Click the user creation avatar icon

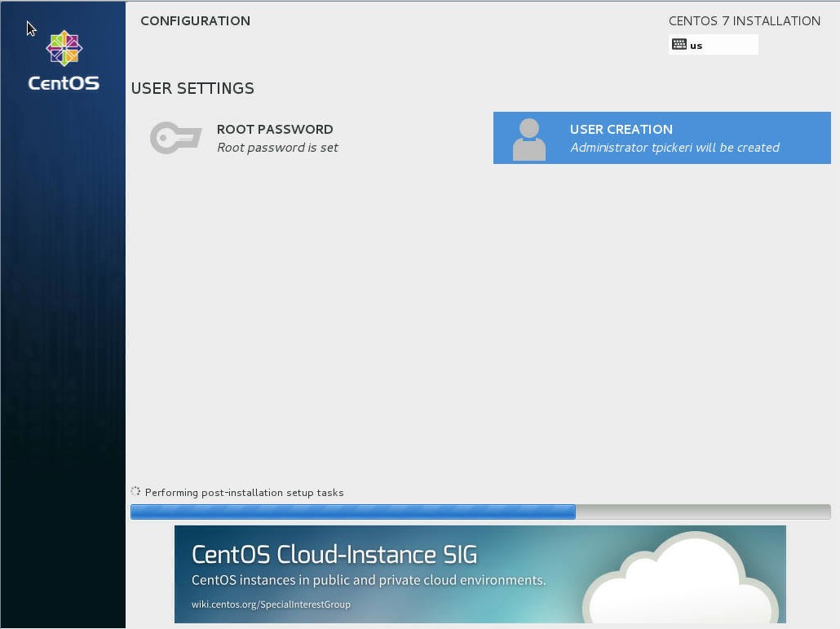point(528,139)
